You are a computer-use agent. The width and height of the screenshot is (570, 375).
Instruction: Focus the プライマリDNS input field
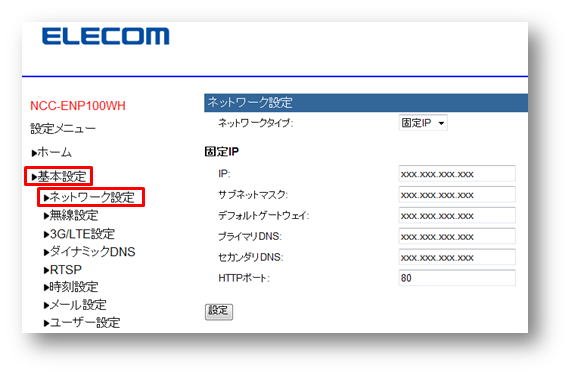pos(457,237)
